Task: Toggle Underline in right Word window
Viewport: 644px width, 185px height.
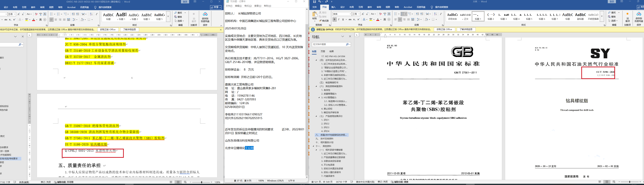Action: [x=343, y=20]
